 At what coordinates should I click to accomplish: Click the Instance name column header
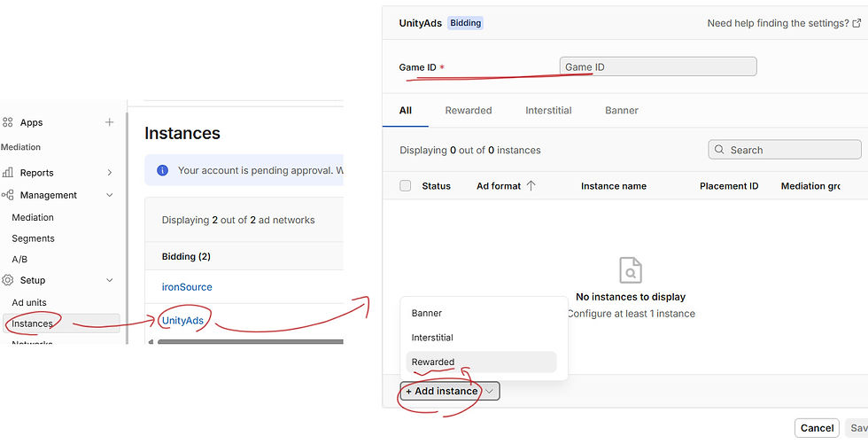[x=613, y=186]
